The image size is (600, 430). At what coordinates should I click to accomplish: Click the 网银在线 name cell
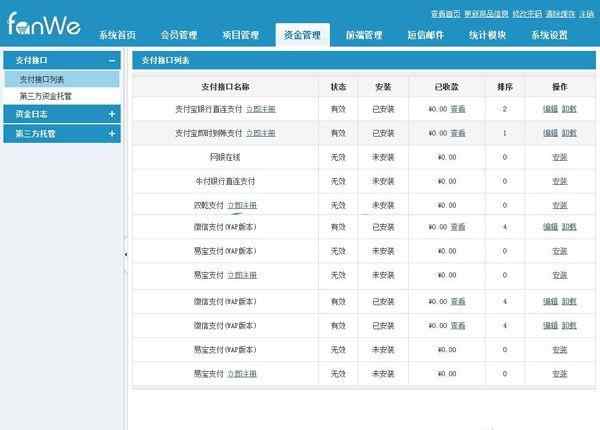pyautogui.click(x=225, y=157)
